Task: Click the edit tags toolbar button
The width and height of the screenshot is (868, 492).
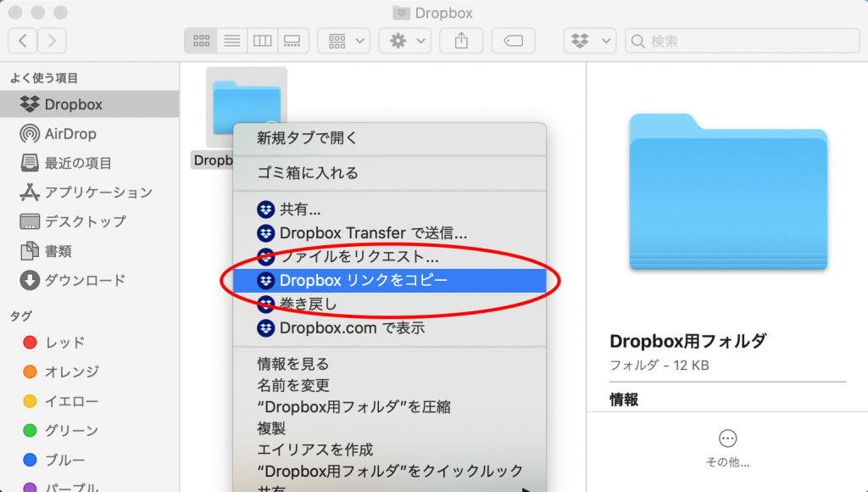Action: pyautogui.click(x=513, y=41)
